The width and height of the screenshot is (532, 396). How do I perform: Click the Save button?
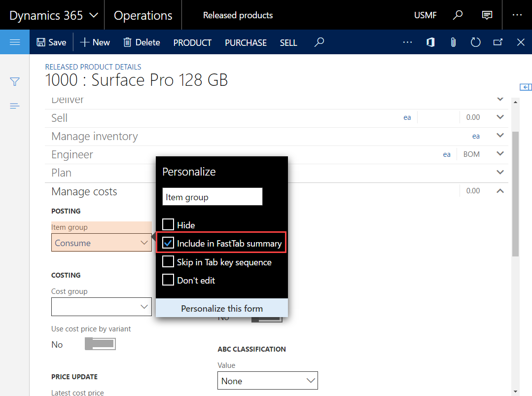coord(51,42)
